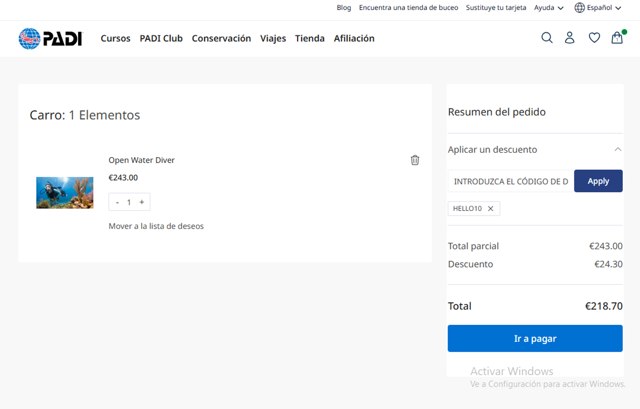The image size is (640, 409).
Task: Open the shopping bag cart icon
Action: 618,38
